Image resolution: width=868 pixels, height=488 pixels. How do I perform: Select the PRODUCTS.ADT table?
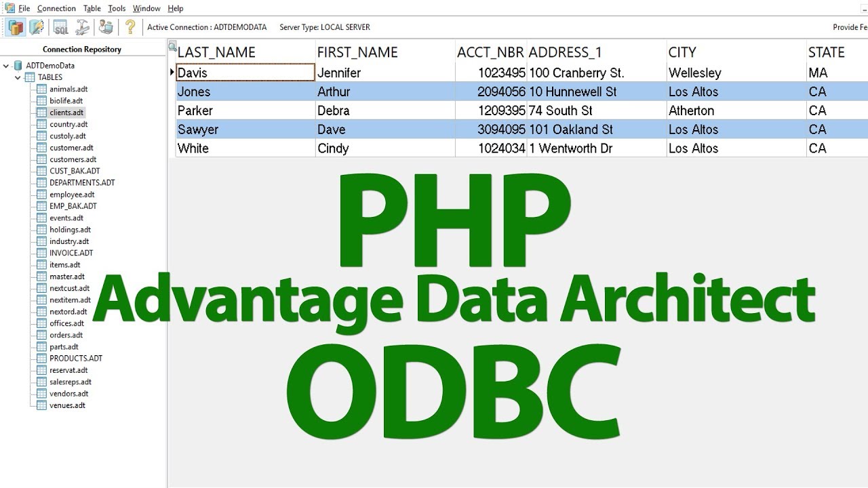75,358
